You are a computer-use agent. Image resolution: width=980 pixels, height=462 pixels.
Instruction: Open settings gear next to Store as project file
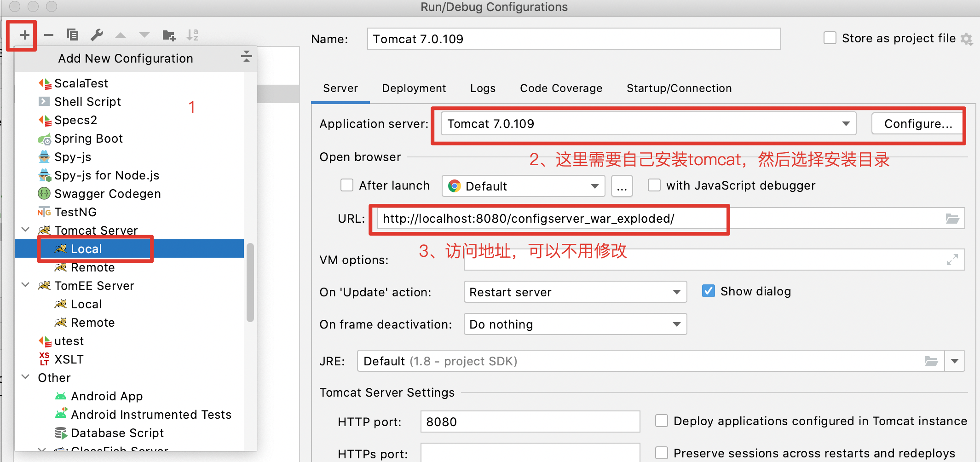(967, 39)
